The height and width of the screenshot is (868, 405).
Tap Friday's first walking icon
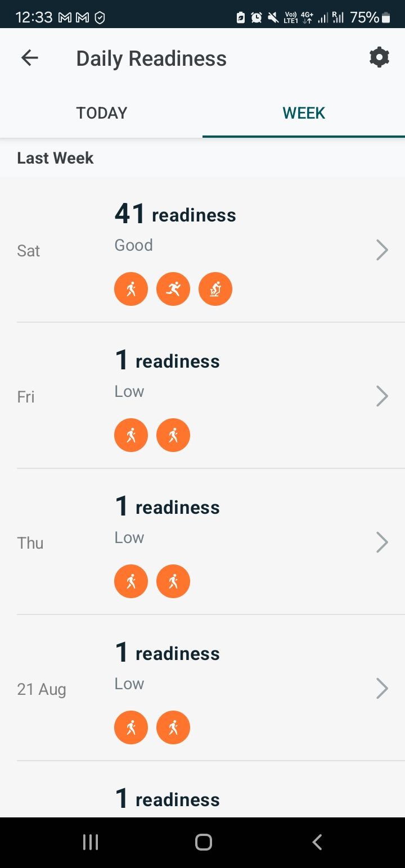[x=131, y=435]
